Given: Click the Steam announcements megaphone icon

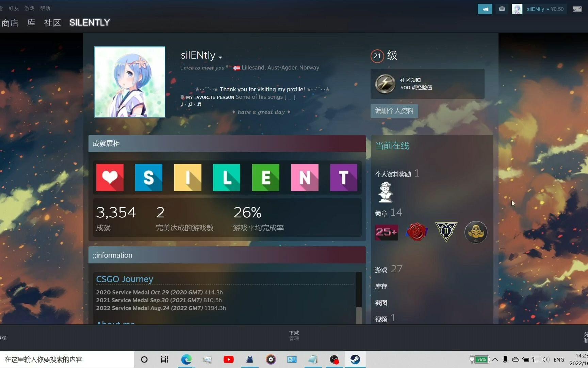Looking at the screenshot, I should click(485, 9).
